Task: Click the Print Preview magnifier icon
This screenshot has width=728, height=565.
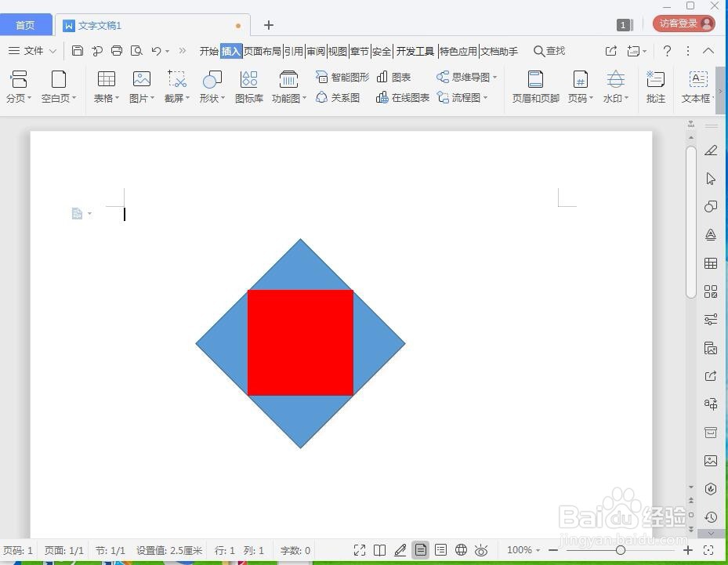Action: pyautogui.click(x=136, y=51)
